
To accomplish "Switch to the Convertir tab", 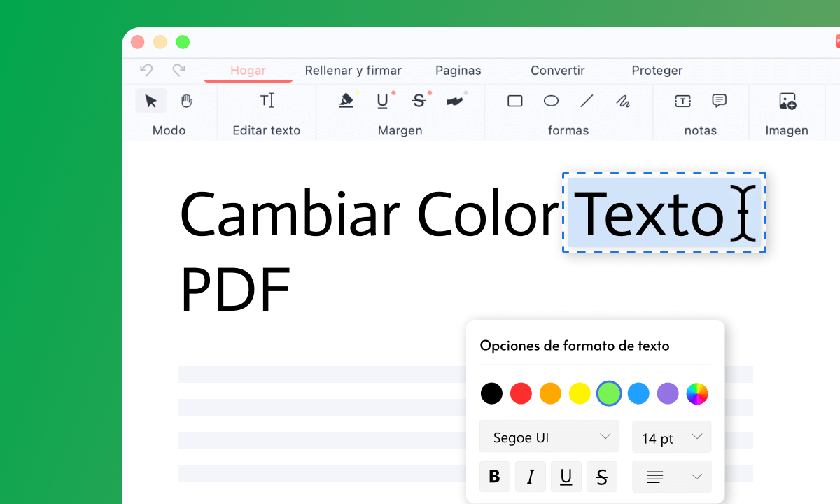I will [x=557, y=71].
